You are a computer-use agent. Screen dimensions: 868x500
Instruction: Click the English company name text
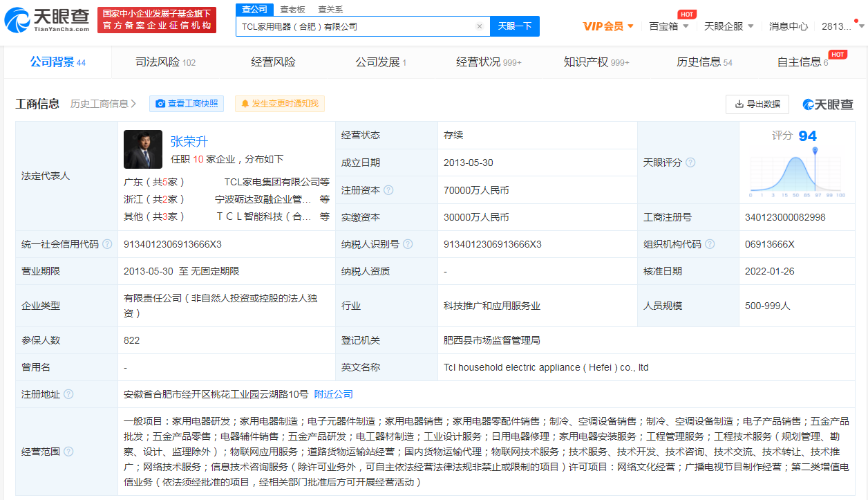click(x=546, y=367)
